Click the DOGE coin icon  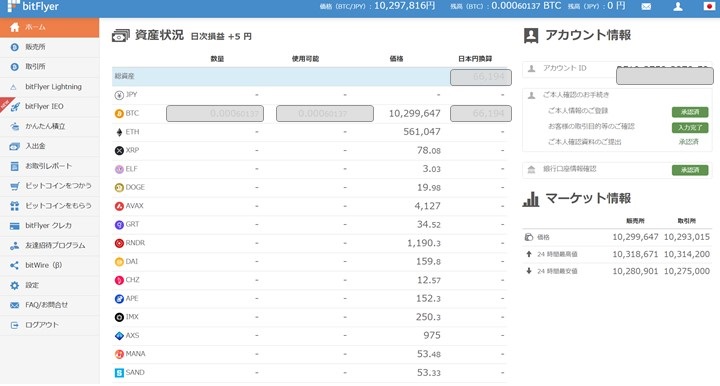(119, 187)
